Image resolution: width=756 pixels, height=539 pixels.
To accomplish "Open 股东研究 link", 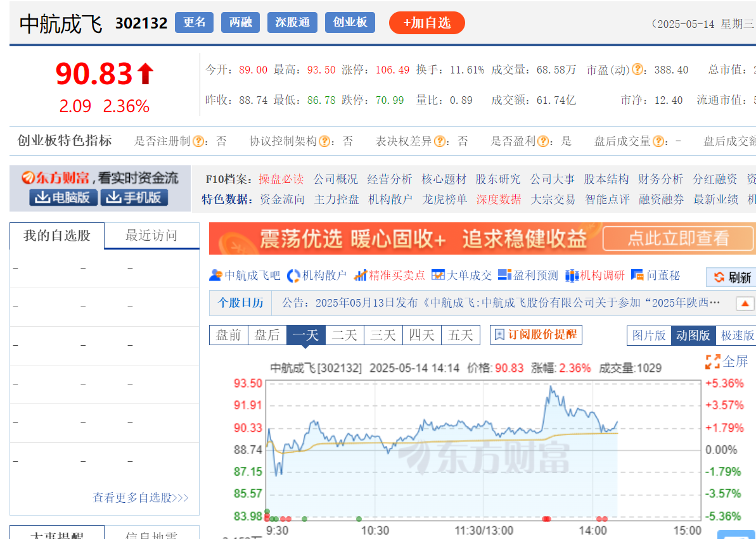I will coord(498,179).
